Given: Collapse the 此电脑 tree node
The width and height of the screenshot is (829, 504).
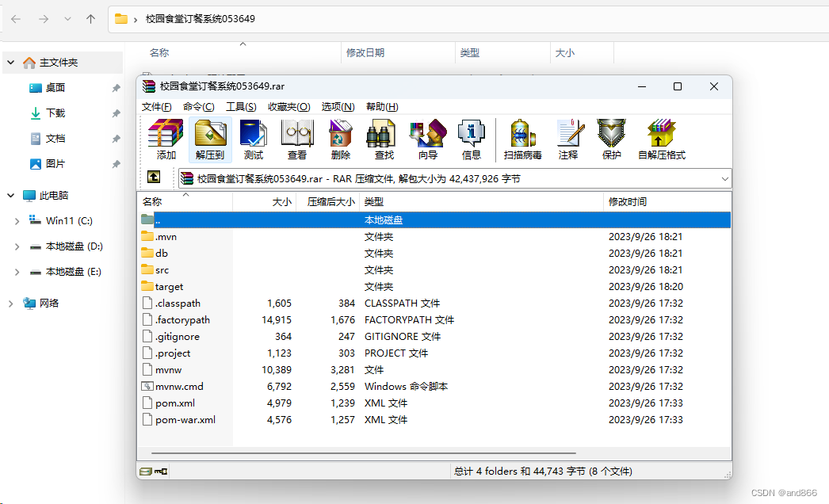Looking at the screenshot, I should click(x=10, y=196).
